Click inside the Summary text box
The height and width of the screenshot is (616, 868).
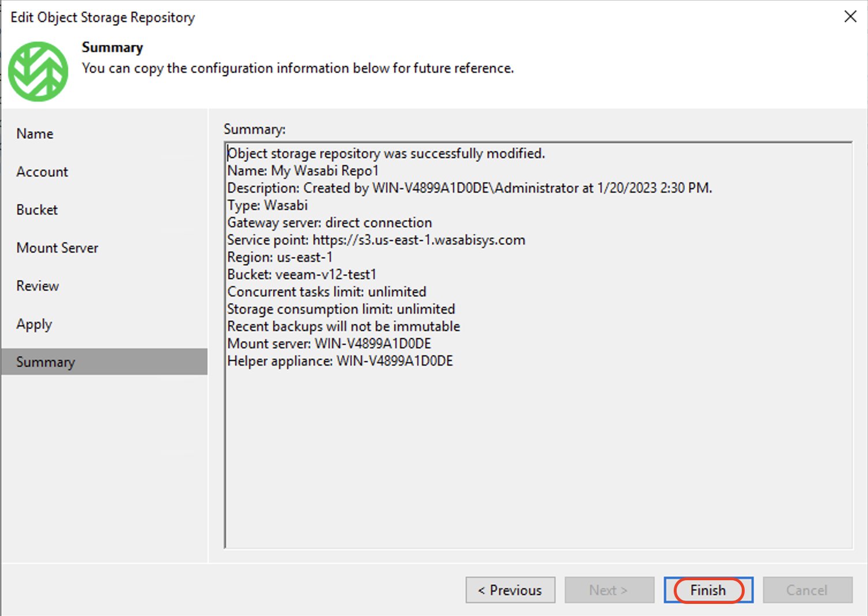pos(538,345)
